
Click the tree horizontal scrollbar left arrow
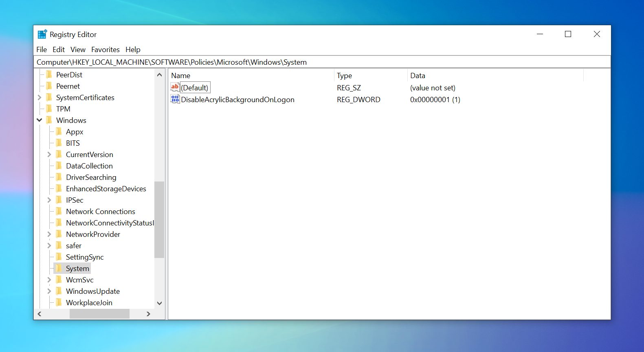pos(40,314)
